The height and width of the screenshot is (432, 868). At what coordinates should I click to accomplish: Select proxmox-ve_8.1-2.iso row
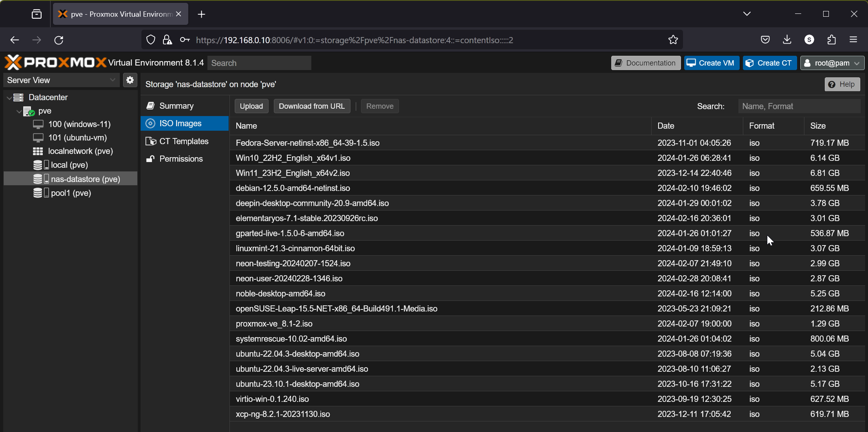(547, 324)
